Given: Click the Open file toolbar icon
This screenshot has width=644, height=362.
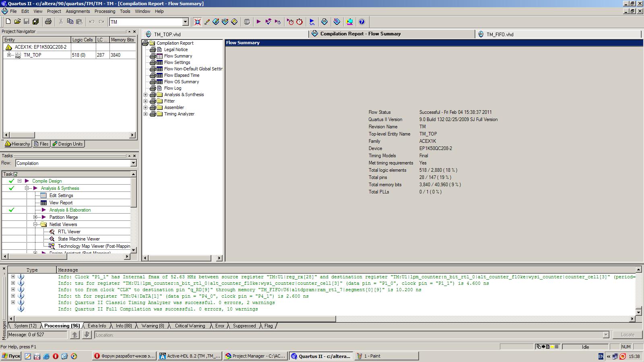Looking at the screenshot, I should (x=17, y=22).
